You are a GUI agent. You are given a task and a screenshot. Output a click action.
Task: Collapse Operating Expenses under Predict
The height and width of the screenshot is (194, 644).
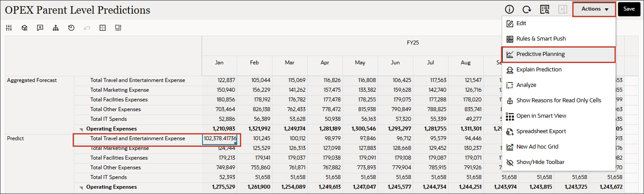click(81, 188)
